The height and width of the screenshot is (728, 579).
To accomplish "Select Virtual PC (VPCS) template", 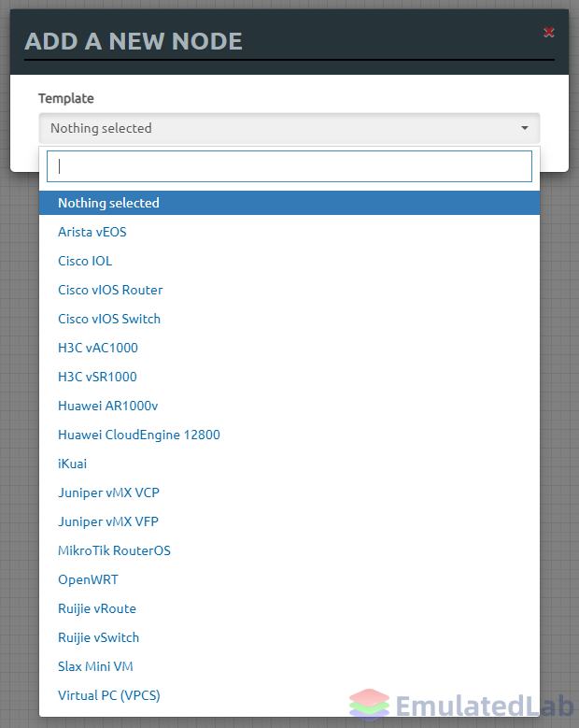I will (289, 695).
